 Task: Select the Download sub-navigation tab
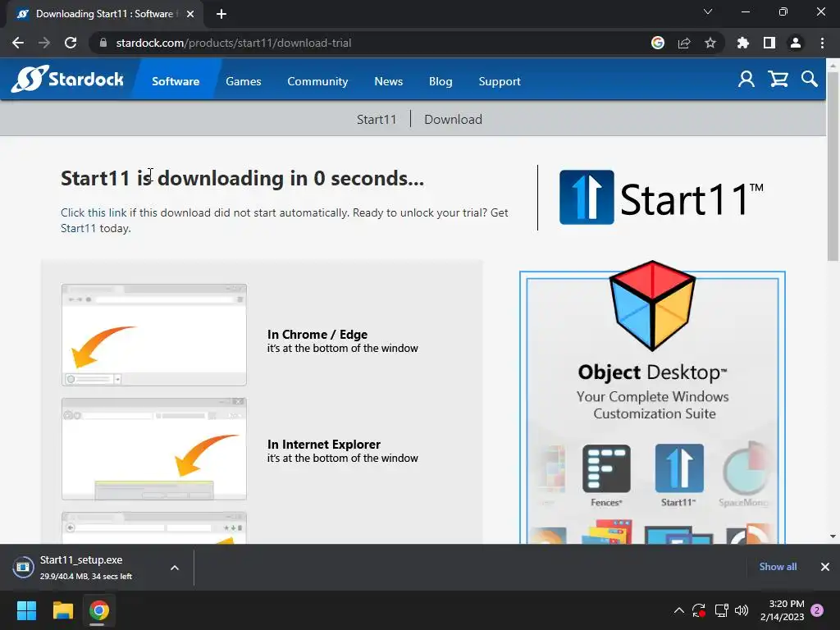point(453,119)
